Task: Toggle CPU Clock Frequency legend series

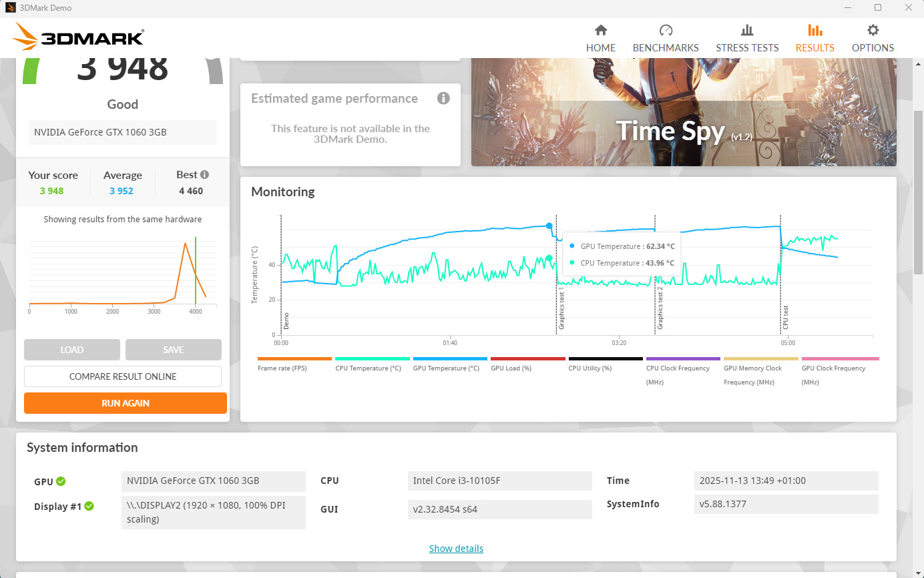Action: pyautogui.click(x=683, y=372)
